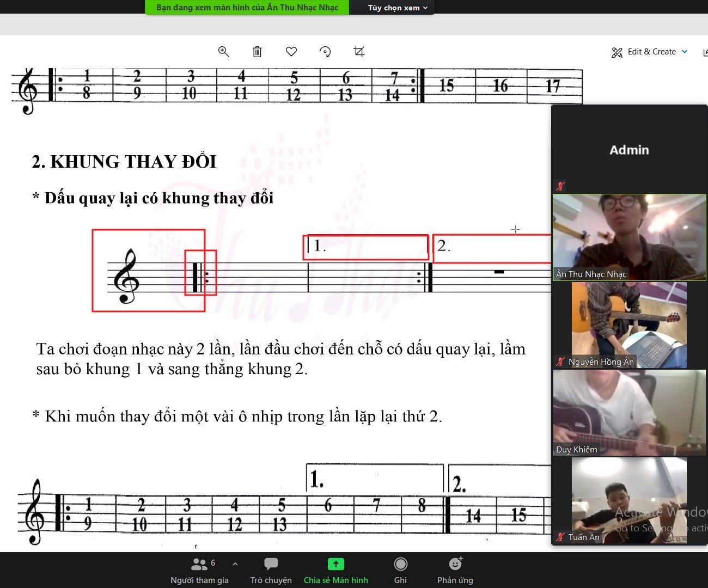The height and width of the screenshot is (588, 708).
Task: Click the green screen-sharing banner at top
Action: pos(246,8)
